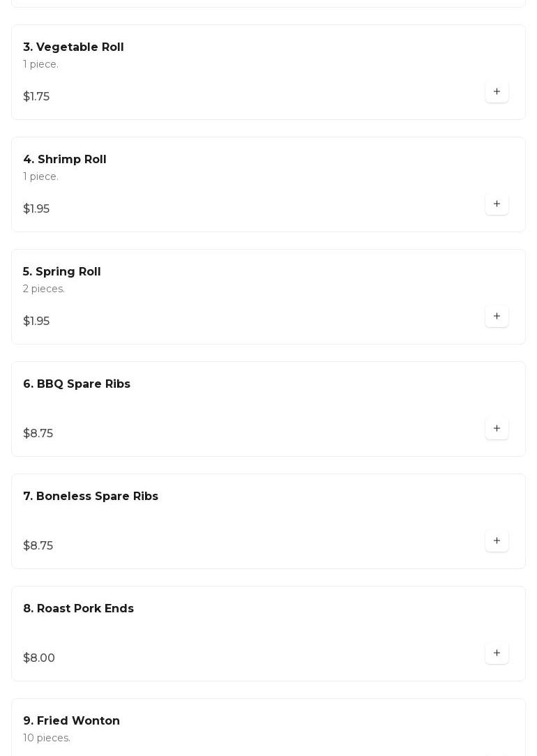Image resolution: width=537 pixels, height=756 pixels.
Task: Click the $1.75 Vegetable Roll price
Action: [x=36, y=97]
